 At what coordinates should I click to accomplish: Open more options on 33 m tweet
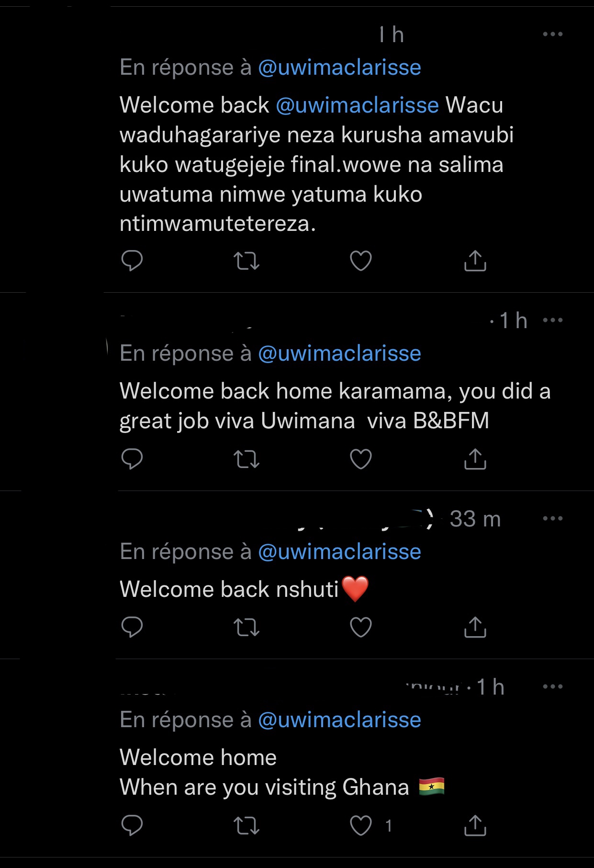click(552, 518)
